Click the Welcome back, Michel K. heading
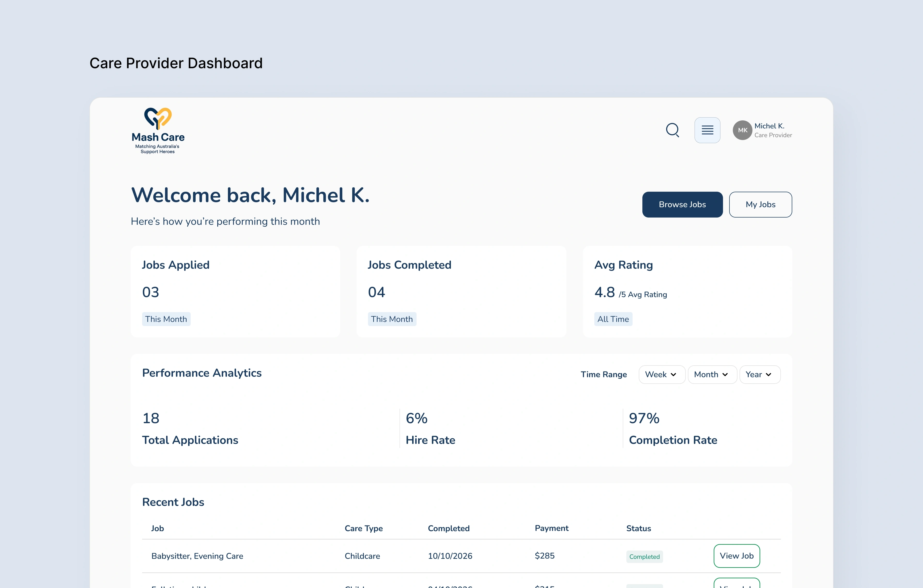923x588 pixels. [x=250, y=195]
